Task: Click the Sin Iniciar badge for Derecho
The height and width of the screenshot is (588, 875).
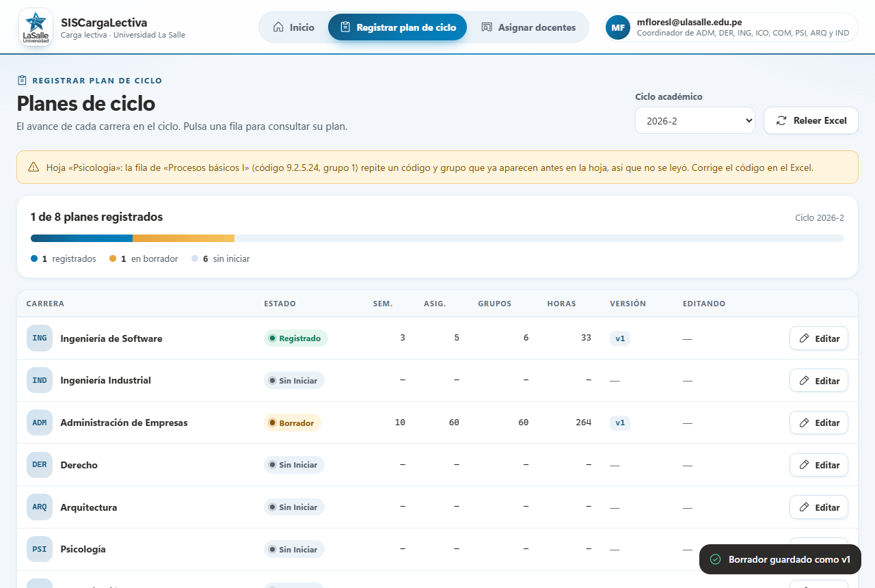Action: [294, 465]
